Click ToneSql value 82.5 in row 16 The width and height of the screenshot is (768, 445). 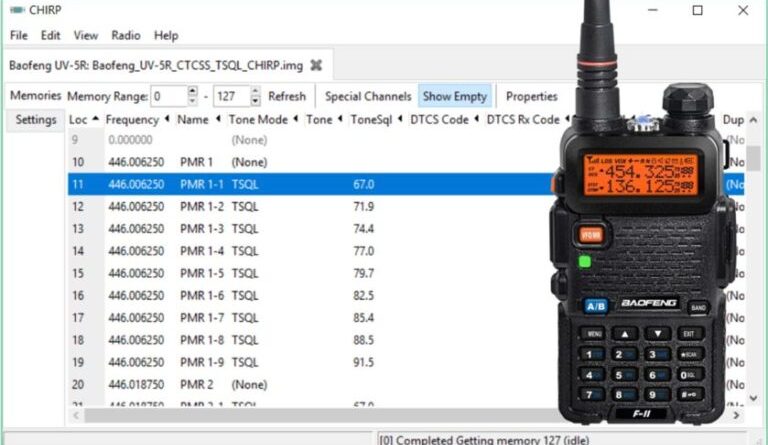coord(363,295)
